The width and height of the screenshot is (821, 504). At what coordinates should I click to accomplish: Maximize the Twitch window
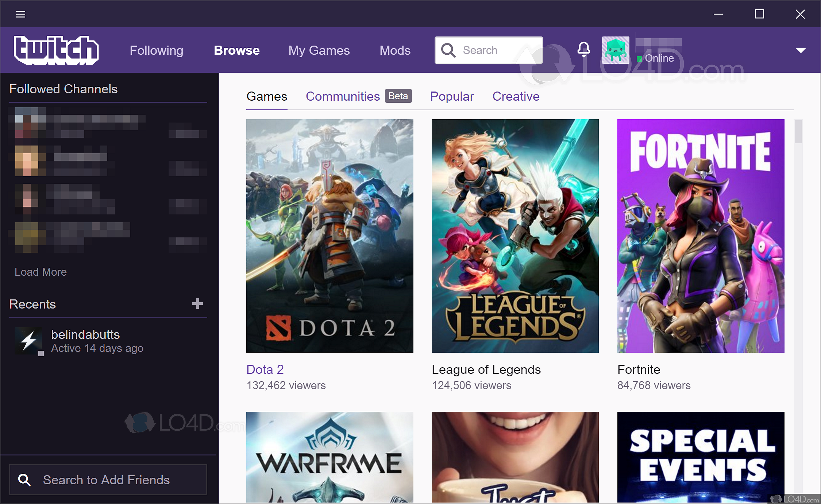(759, 14)
